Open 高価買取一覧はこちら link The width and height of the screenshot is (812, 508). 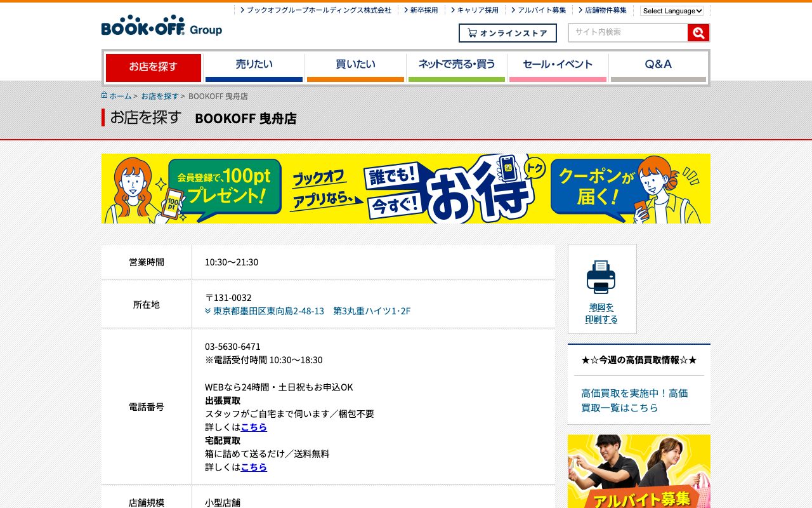click(x=634, y=401)
